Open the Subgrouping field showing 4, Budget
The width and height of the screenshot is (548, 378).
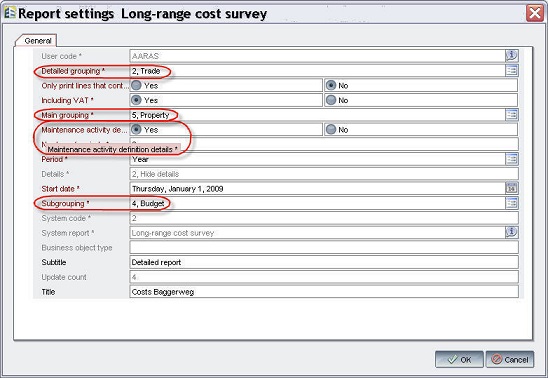(317, 203)
